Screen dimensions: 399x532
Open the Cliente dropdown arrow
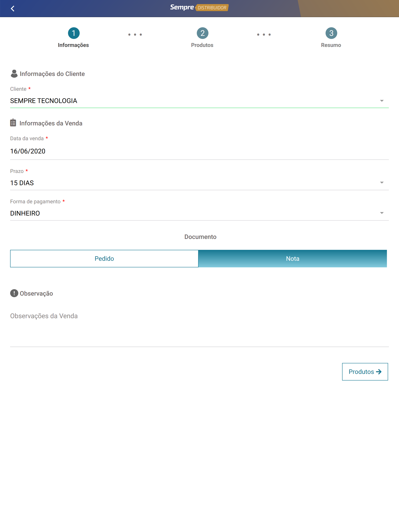click(x=382, y=101)
